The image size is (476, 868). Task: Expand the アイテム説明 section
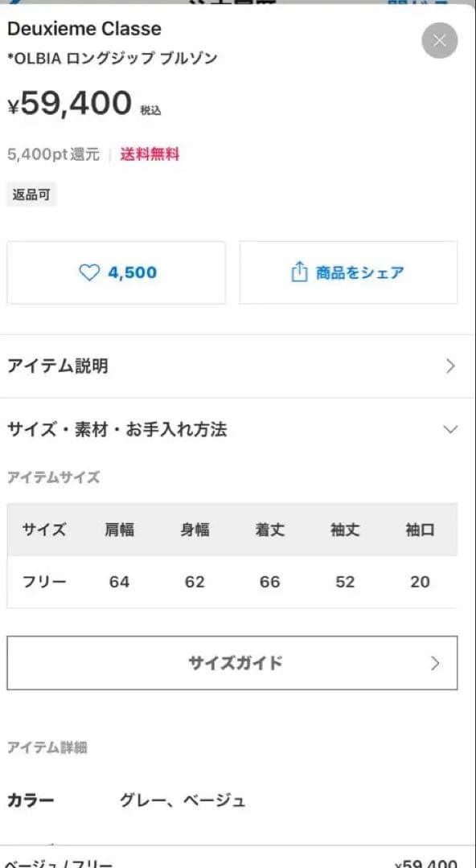point(238,366)
